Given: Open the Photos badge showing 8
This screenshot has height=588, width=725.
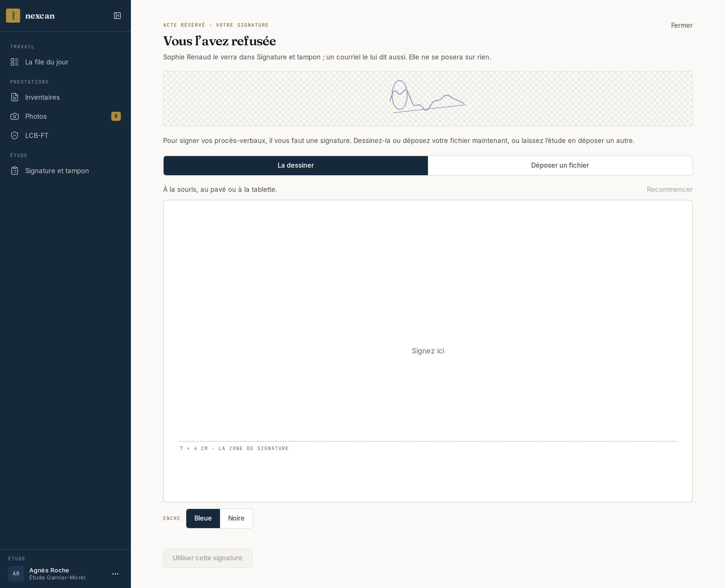Looking at the screenshot, I should tap(116, 116).
